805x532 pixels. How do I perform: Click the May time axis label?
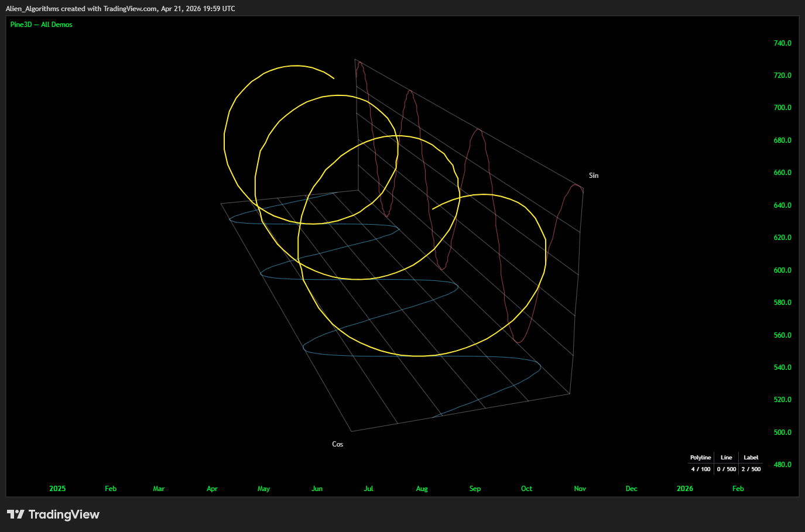click(264, 489)
